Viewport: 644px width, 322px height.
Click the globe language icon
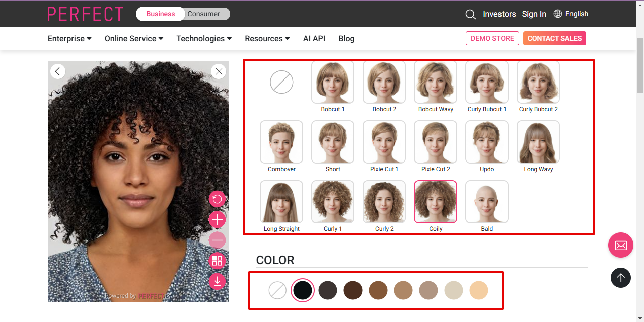click(x=558, y=14)
